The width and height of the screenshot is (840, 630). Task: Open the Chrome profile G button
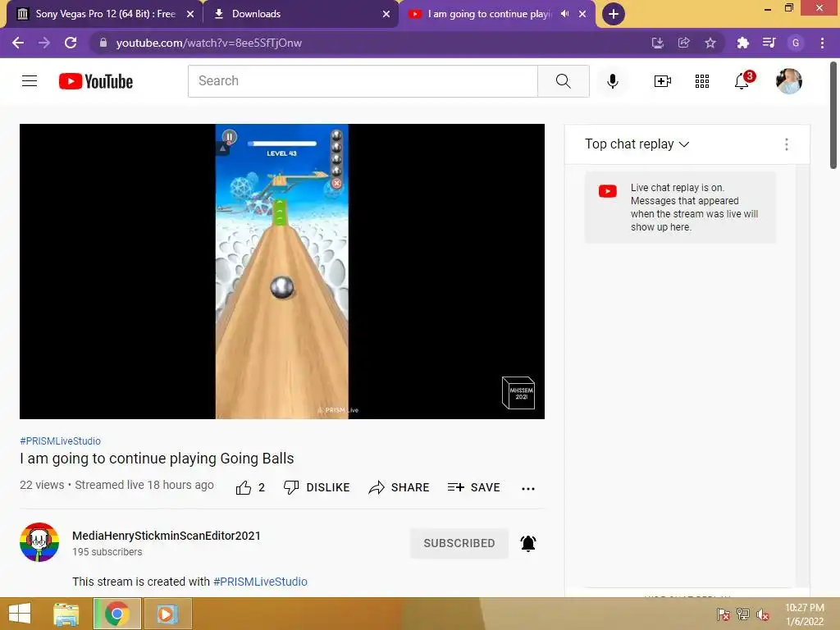pyautogui.click(x=796, y=43)
